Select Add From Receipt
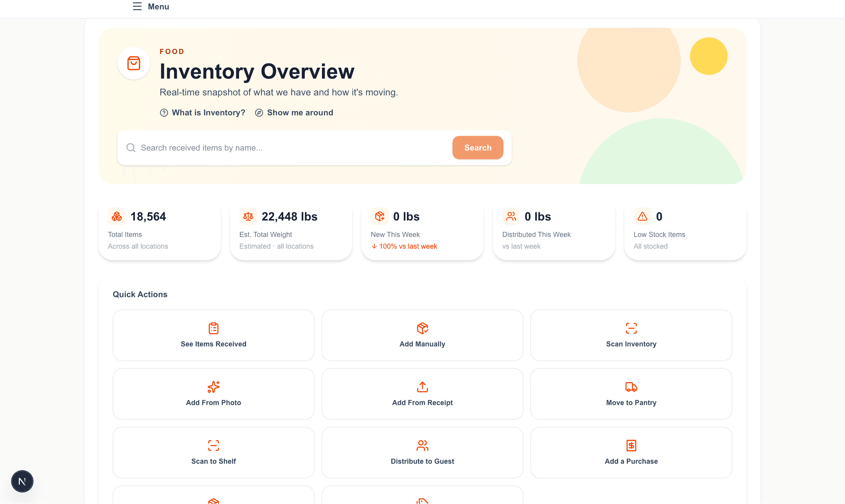The width and height of the screenshot is (845, 504). pyautogui.click(x=422, y=394)
